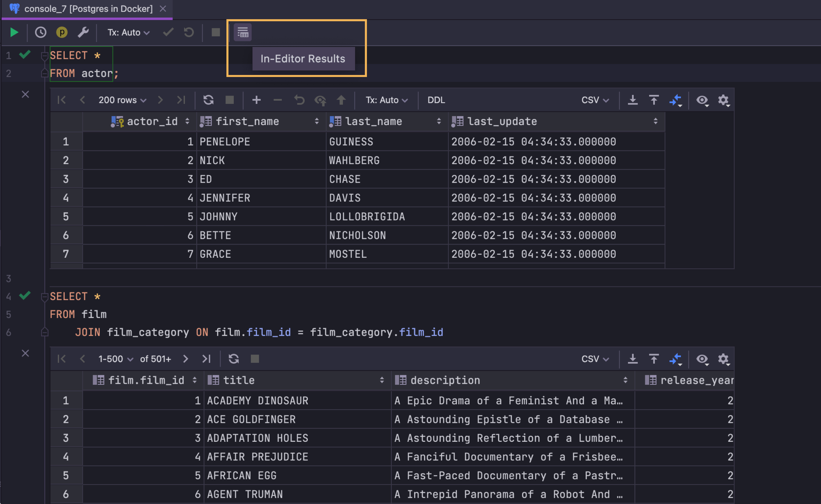Select the console_7 [Postgres in Docker] tab
821x504 pixels.
tap(88, 9)
